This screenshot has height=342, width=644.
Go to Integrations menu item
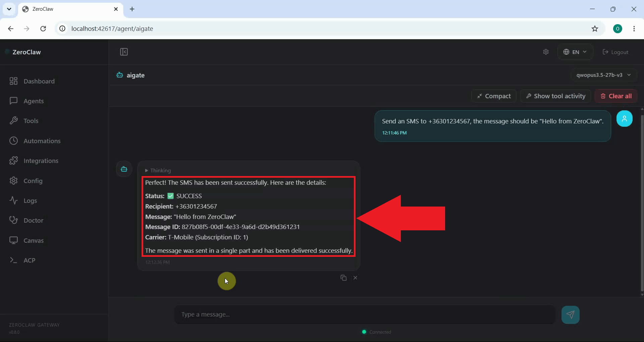[x=41, y=161]
